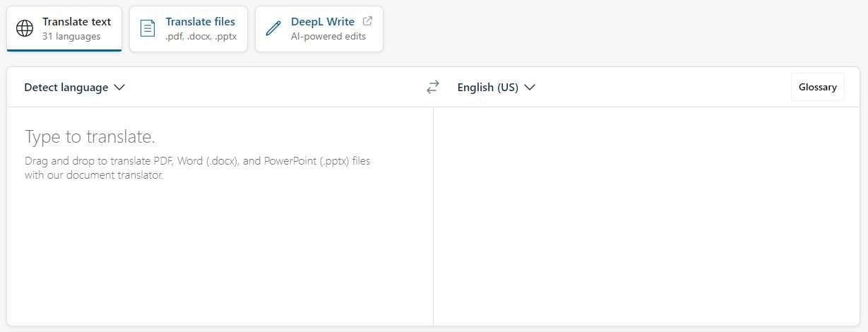The height and width of the screenshot is (332, 868).
Task: Open the Detect language source selector
Action: coord(66,88)
